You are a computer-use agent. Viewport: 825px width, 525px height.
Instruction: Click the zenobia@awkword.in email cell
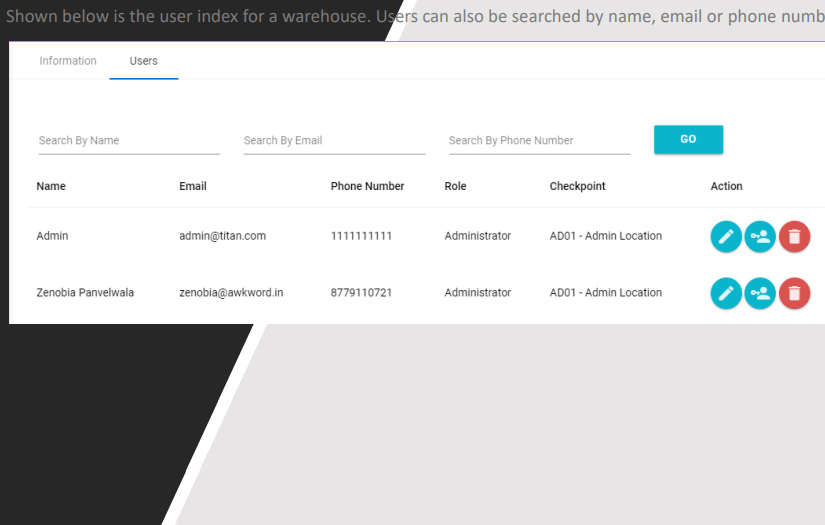pos(231,293)
